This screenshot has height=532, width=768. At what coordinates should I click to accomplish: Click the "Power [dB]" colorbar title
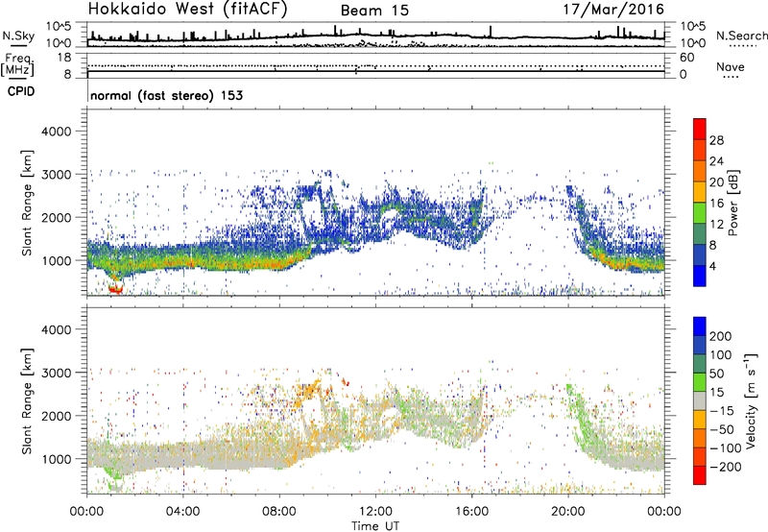(x=732, y=203)
